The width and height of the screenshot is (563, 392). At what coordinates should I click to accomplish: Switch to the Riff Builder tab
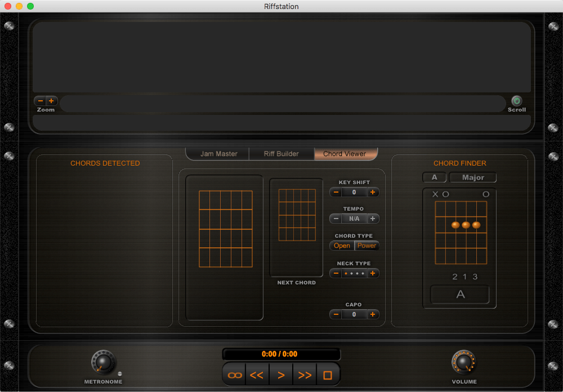(x=281, y=154)
